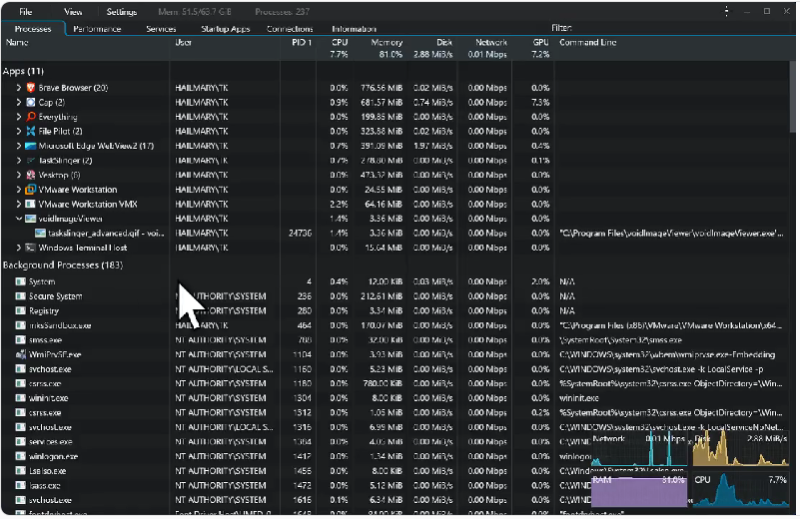Image resolution: width=800 pixels, height=519 pixels.
Task: Expand the Microsoft Edge WebView2 group
Action: tap(19, 146)
